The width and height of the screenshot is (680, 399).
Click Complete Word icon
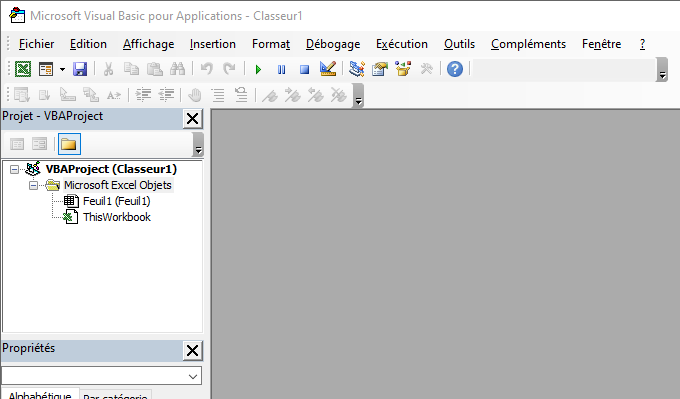(114, 95)
